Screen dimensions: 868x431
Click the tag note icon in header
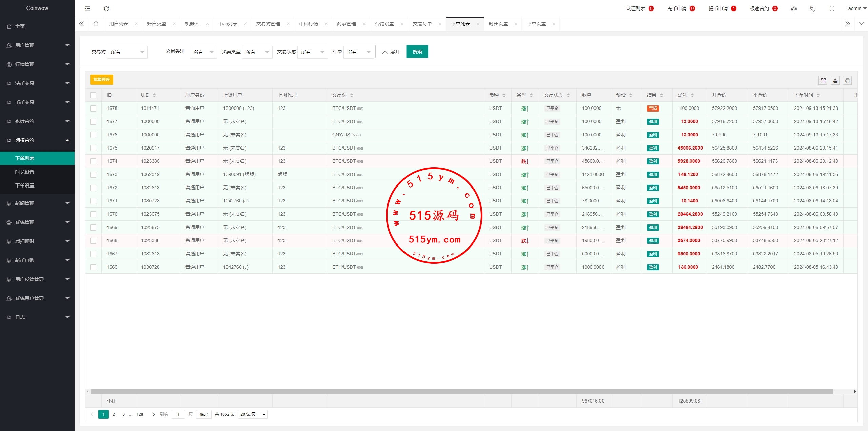[813, 9]
